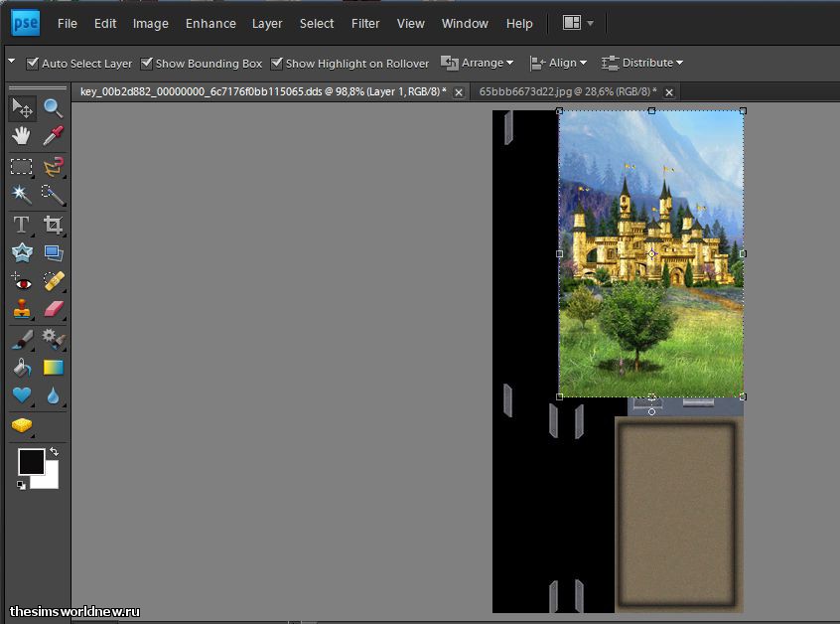Choose the Cookie Cutter star tool
Image resolution: width=840 pixels, height=624 pixels.
click(x=22, y=252)
